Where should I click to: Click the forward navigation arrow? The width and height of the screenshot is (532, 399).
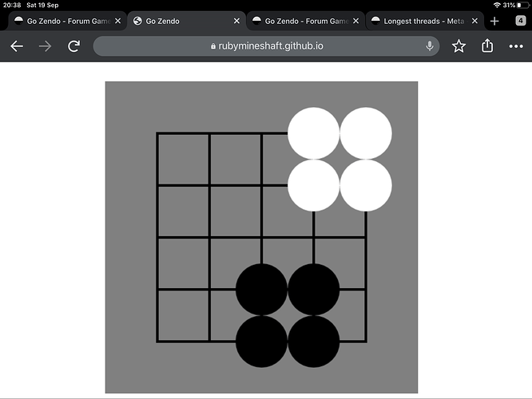tap(45, 46)
